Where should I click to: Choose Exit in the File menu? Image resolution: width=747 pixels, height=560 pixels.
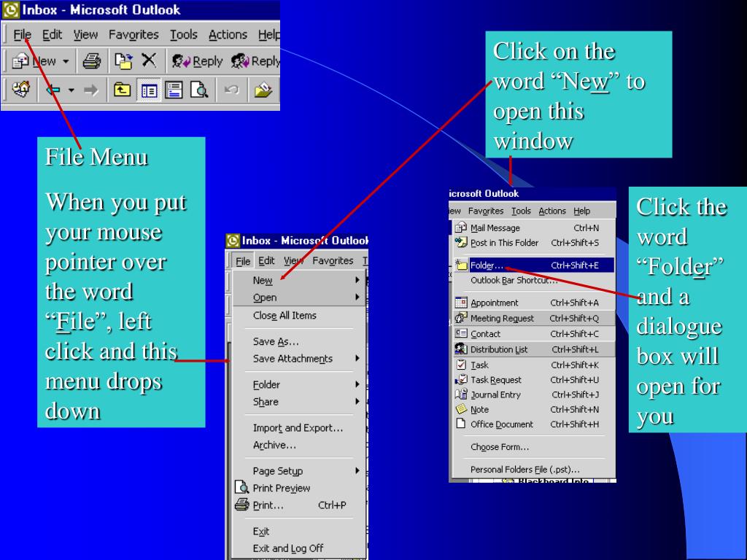click(x=300, y=531)
